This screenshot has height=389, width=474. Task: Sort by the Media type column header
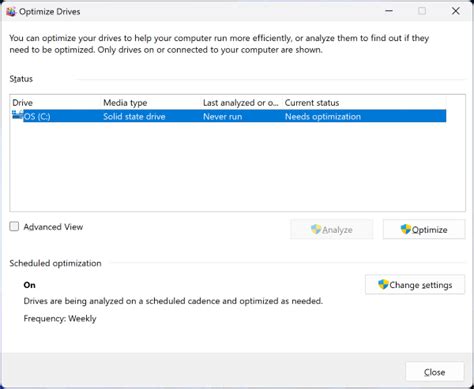[x=125, y=103]
